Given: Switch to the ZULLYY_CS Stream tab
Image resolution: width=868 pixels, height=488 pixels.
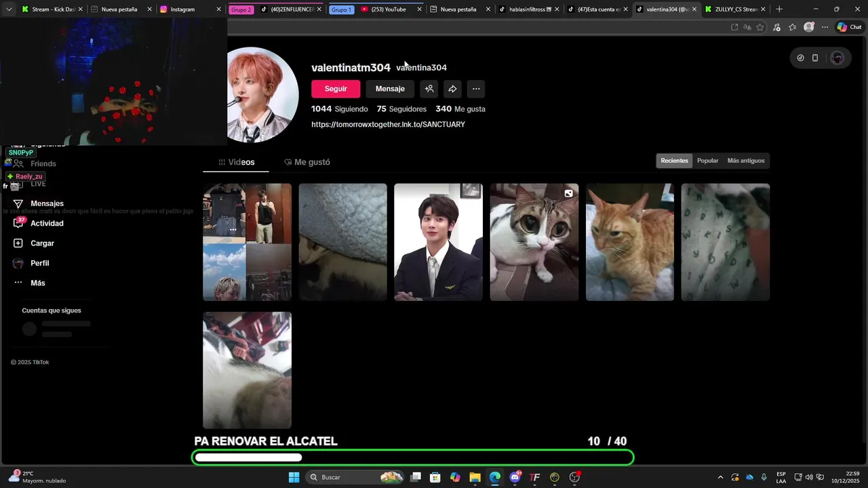Looking at the screenshot, I should pos(734,9).
